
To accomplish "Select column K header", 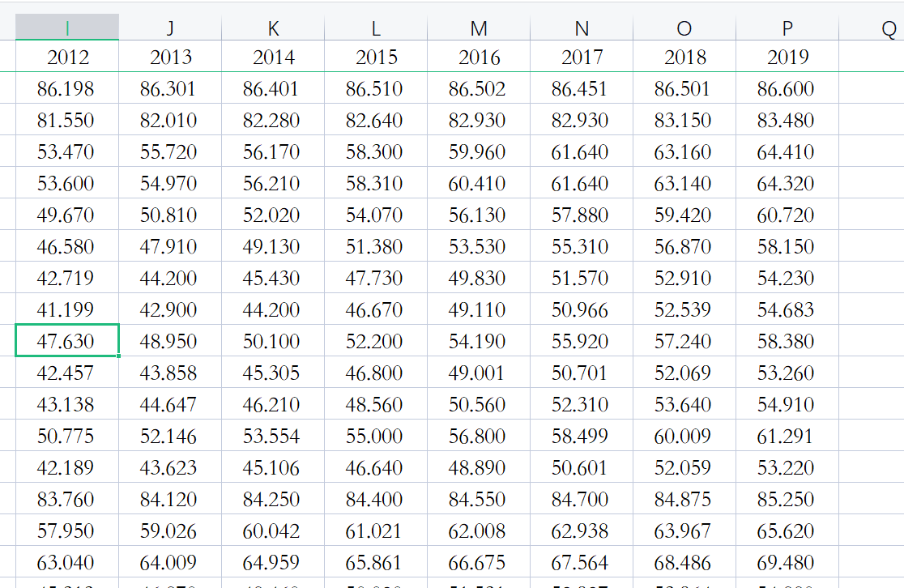I will (273, 27).
